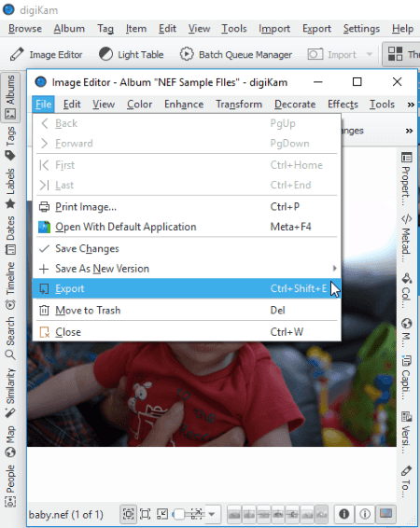The image size is (420, 528).
Task: Click the File menu in editor
Action: click(44, 104)
